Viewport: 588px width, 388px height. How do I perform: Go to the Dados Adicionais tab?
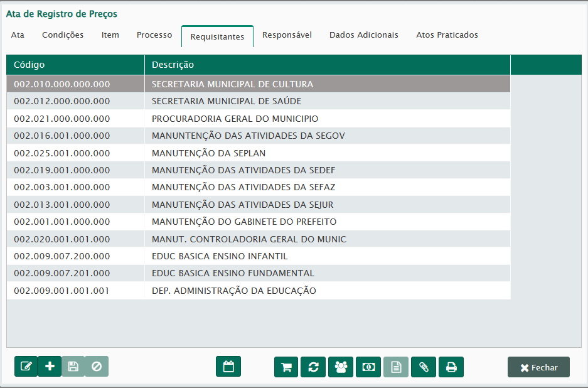pyautogui.click(x=364, y=35)
